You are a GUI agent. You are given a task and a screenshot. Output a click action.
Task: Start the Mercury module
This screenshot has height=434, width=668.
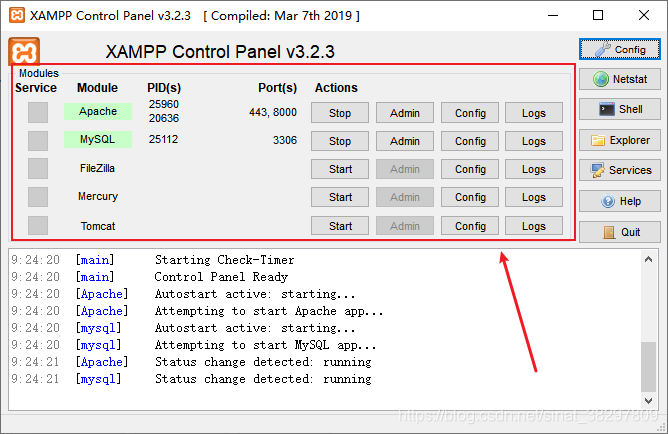coord(340,197)
